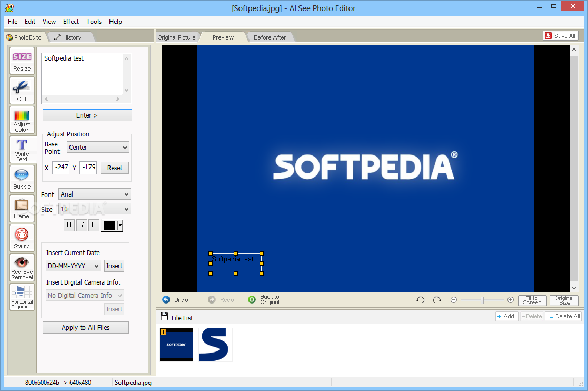Switch to the PhotoEditor tab
This screenshot has width=588, height=391.
[x=25, y=37]
